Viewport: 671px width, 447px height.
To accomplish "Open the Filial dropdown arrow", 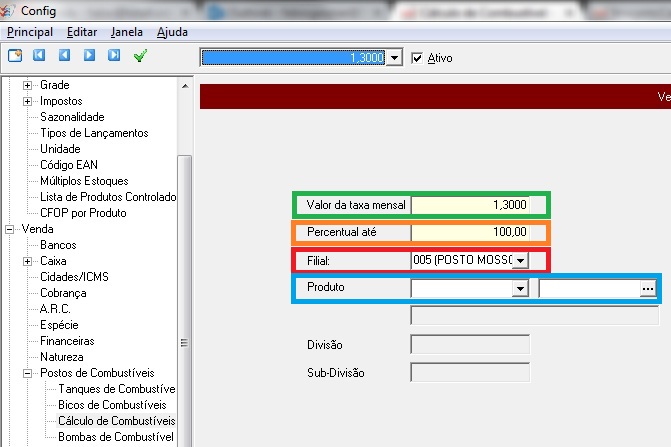I will (x=520, y=260).
